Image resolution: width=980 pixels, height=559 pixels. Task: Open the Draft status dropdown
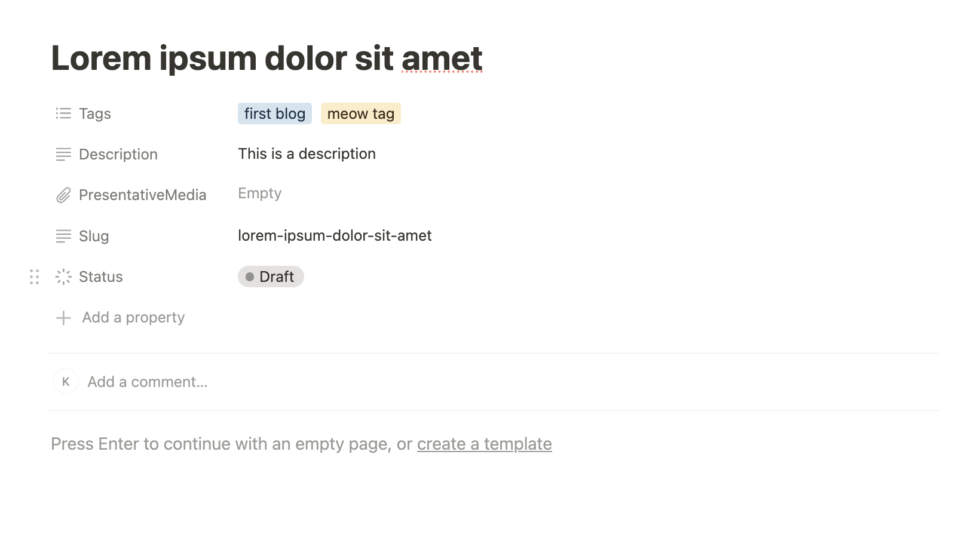(x=271, y=277)
